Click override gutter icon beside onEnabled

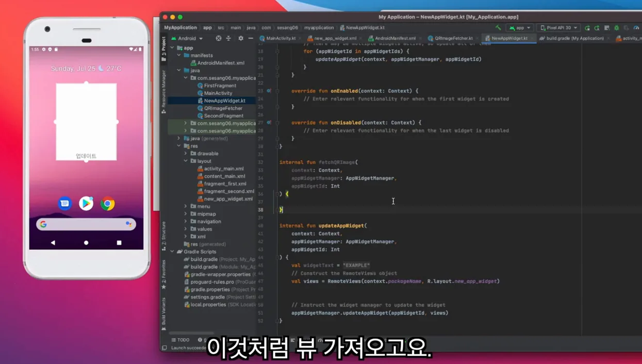(x=269, y=91)
